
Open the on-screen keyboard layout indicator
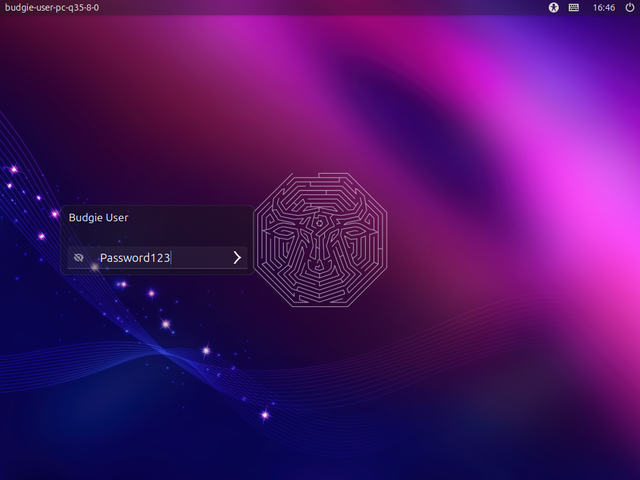574,7
